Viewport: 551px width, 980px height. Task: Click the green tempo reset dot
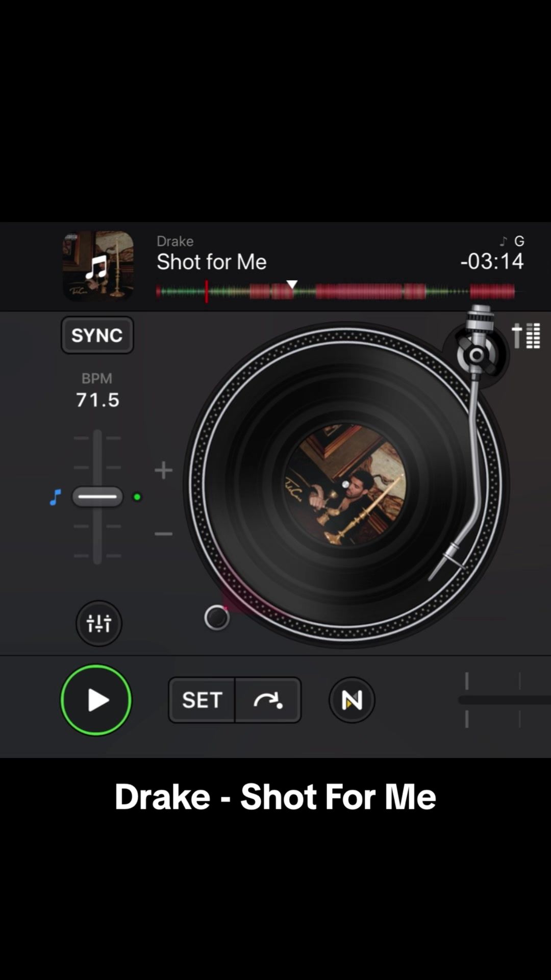tap(137, 497)
